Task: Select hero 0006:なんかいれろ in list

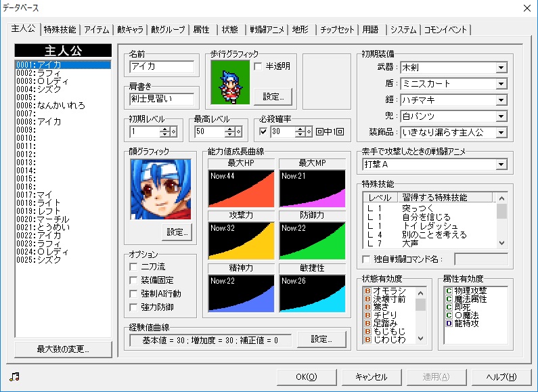Action: pyautogui.click(x=63, y=106)
